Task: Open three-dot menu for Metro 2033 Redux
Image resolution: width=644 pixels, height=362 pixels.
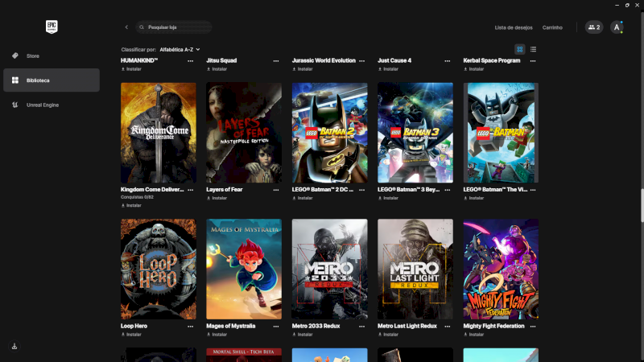Action: tap(361, 327)
